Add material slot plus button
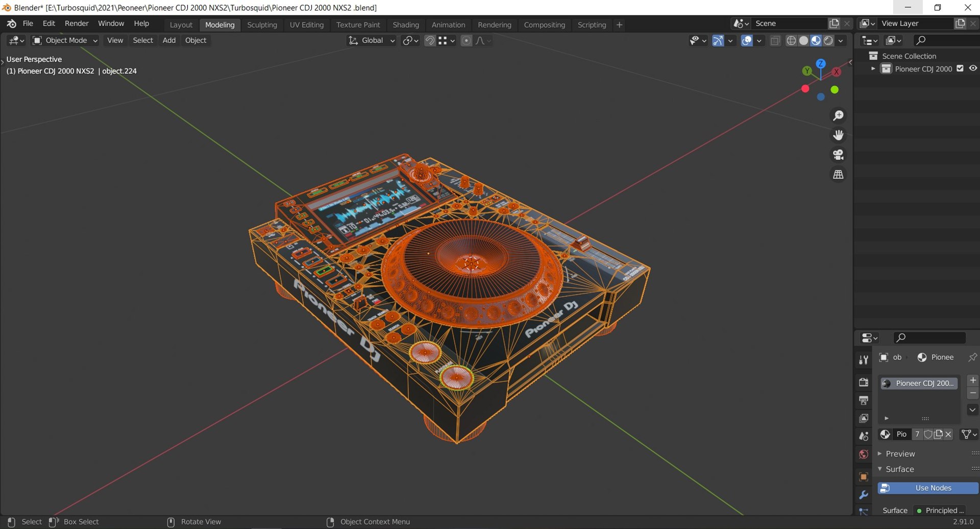This screenshot has height=529, width=980. pos(973,380)
